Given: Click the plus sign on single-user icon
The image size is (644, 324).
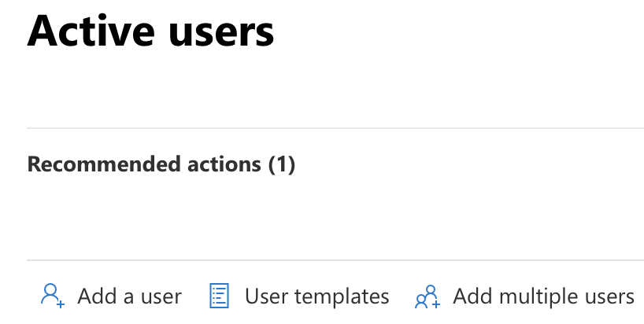Looking at the screenshot, I should pyautogui.click(x=61, y=304).
